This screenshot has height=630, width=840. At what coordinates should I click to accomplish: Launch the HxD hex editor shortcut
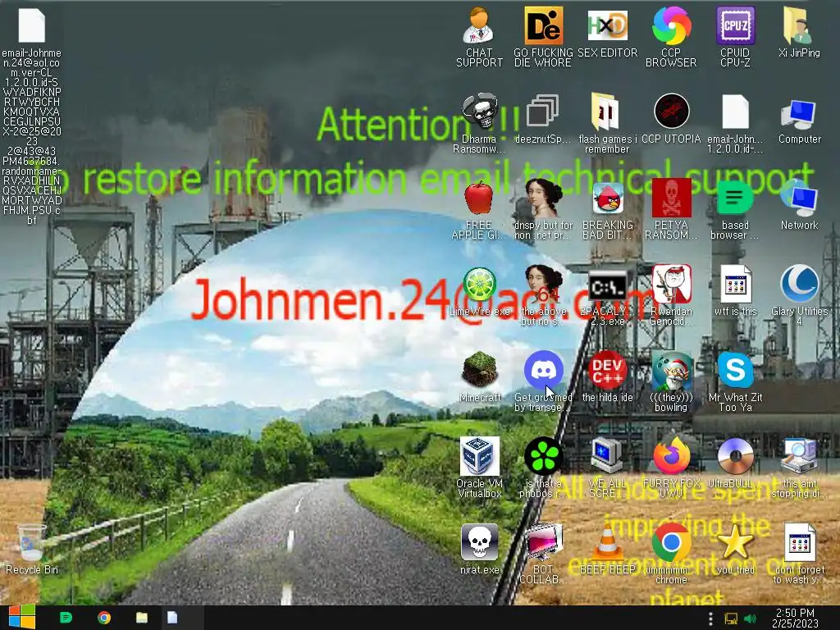click(607, 33)
